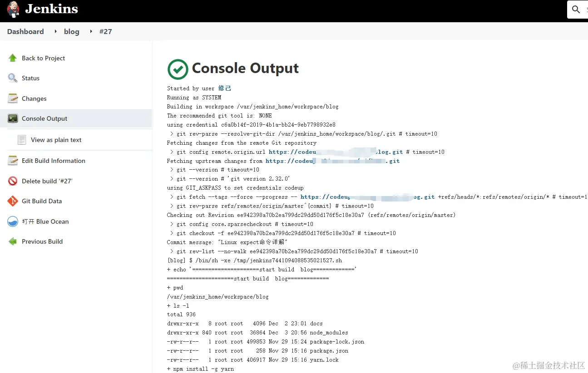588x373 pixels.
Task: Click the 'node_modules' directory listing row
Action: click(x=257, y=333)
